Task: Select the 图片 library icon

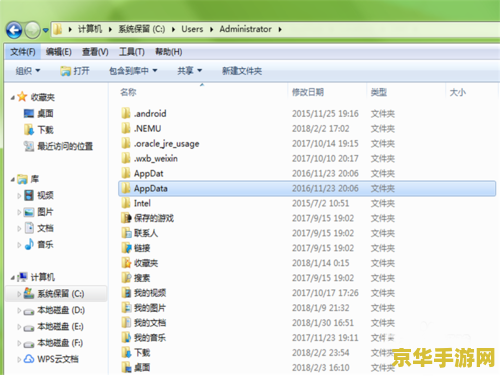Action: (29, 212)
